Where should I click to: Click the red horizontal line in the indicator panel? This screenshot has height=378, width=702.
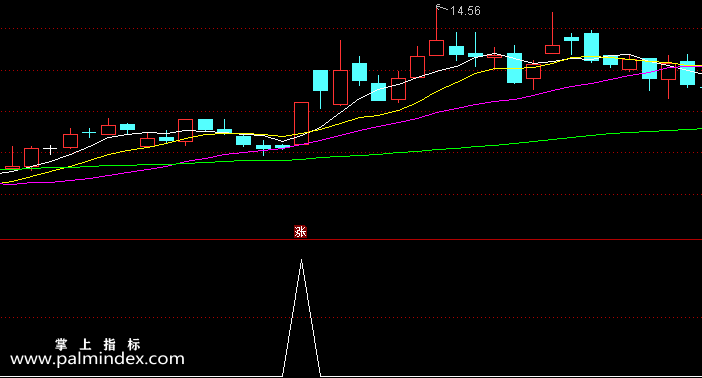click(x=351, y=240)
